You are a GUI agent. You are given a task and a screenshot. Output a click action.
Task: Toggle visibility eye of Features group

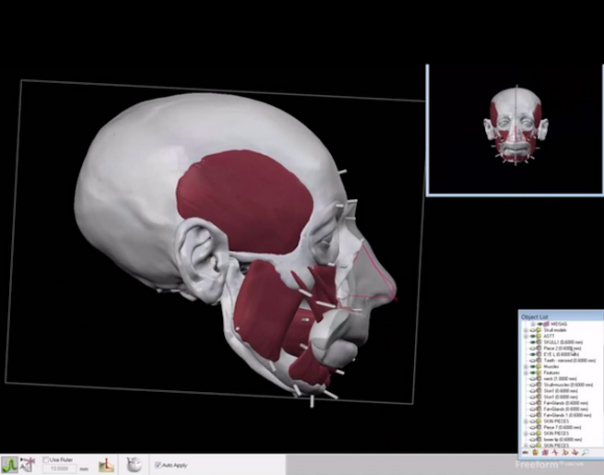(x=533, y=373)
